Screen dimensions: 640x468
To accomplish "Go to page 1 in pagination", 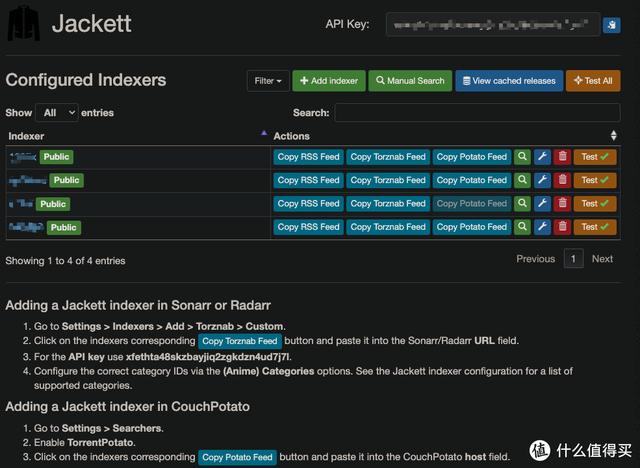I will [573, 259].
